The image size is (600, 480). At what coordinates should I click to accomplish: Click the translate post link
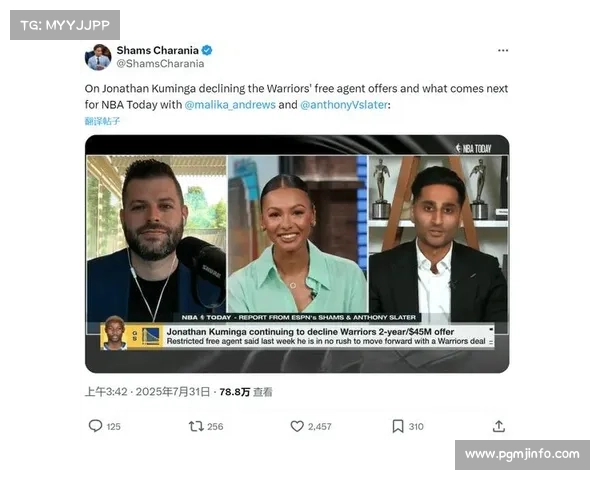point(102,121)
